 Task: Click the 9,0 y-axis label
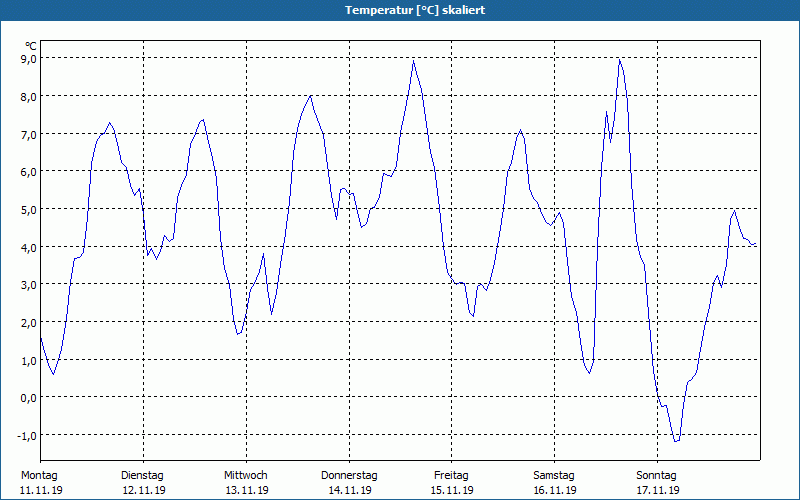coord(29,59)
